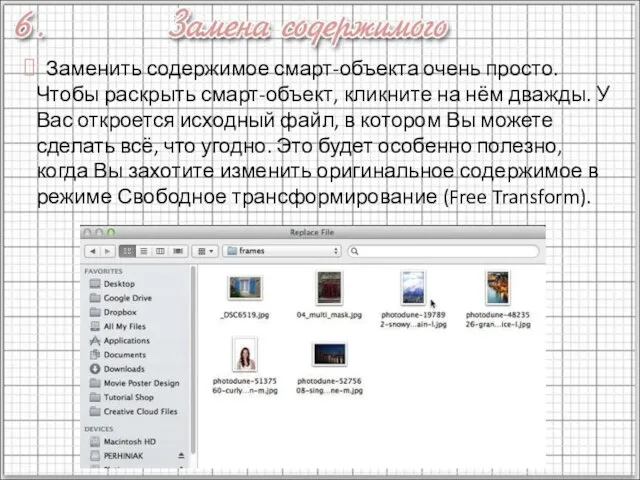Screen dimensions: 640x480
Task: Click the photodune-197892-snowy file name
Action: [413, 320]
